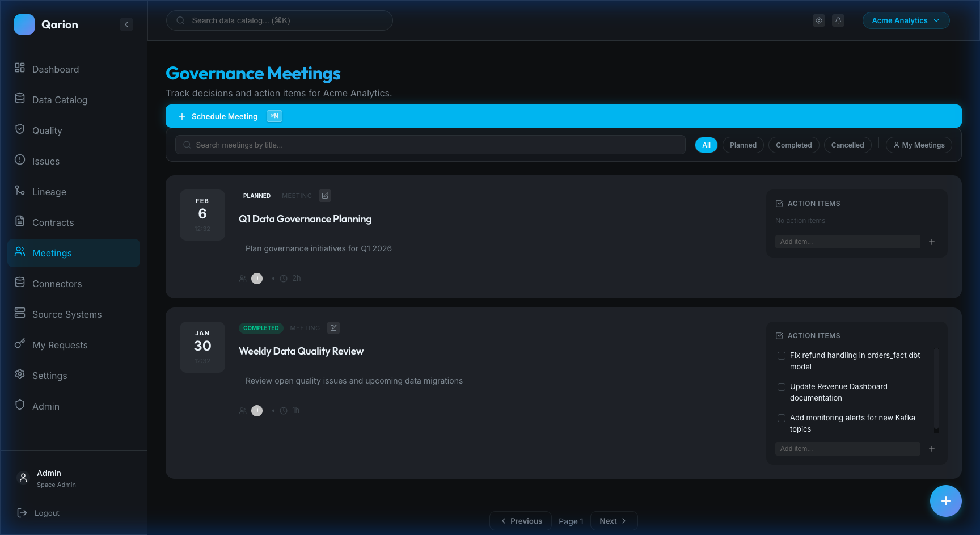Navigate to Data Catalog section

(x=60, y=100)
